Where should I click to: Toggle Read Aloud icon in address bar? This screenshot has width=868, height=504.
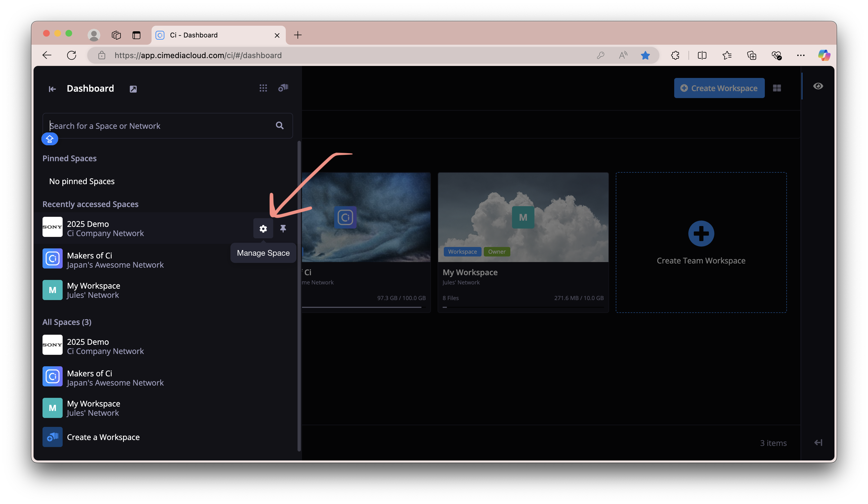point(623,55)
